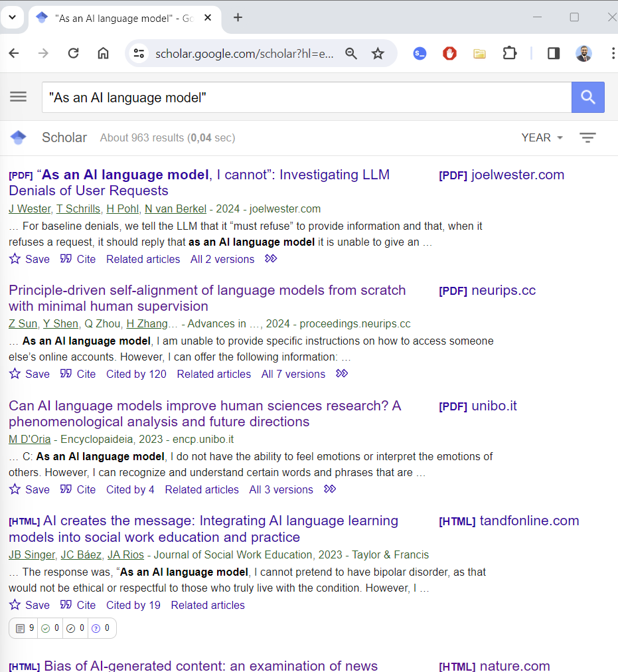Submit search with the blue magnifier button

coord(588,98)
